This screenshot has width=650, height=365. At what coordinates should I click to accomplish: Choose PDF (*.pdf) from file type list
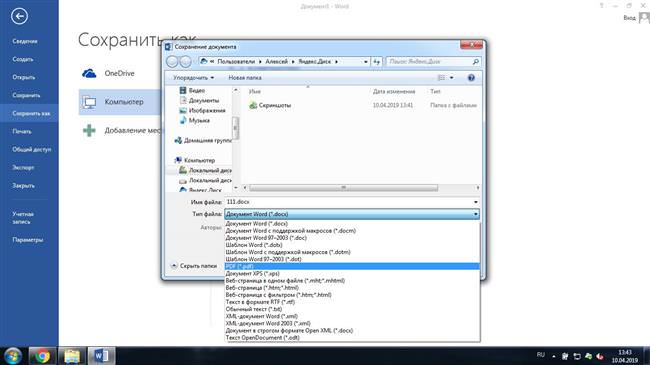(352, 266)
